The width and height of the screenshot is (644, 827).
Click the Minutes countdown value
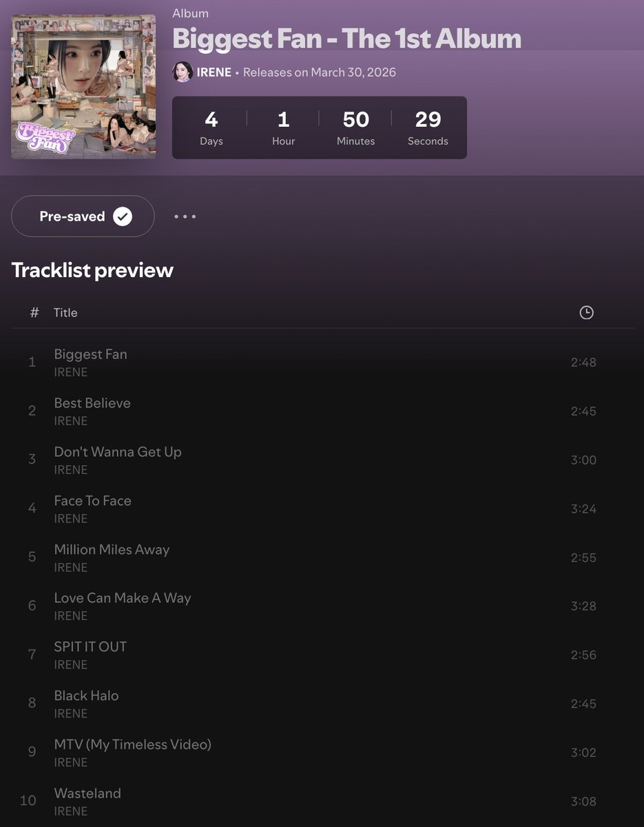coord(356,119)
